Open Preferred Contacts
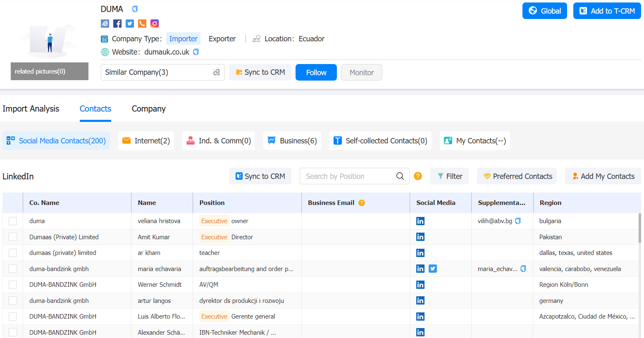 point(517,176)
